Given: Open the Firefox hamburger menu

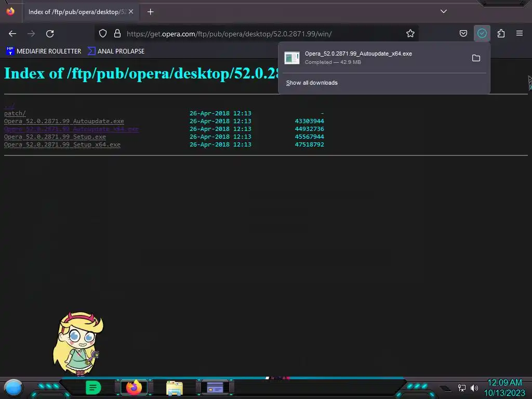Looking at the screenshot, I should [x=520, y=34].
